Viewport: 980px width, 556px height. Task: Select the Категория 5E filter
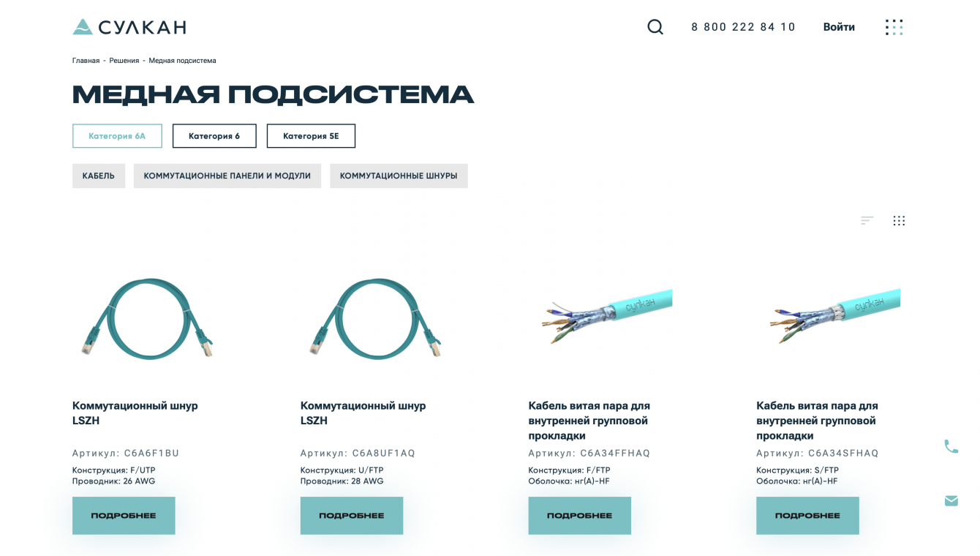[311, 136]
